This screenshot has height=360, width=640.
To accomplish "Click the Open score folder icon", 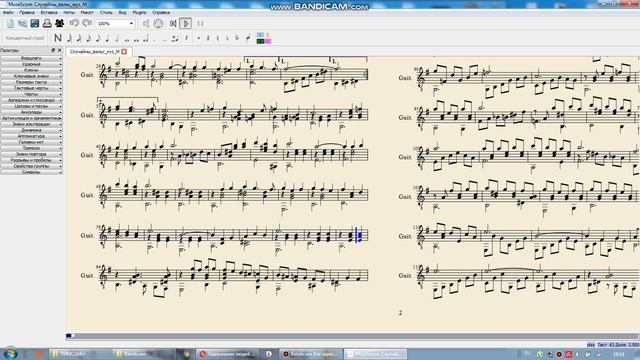I will (22, 23).
